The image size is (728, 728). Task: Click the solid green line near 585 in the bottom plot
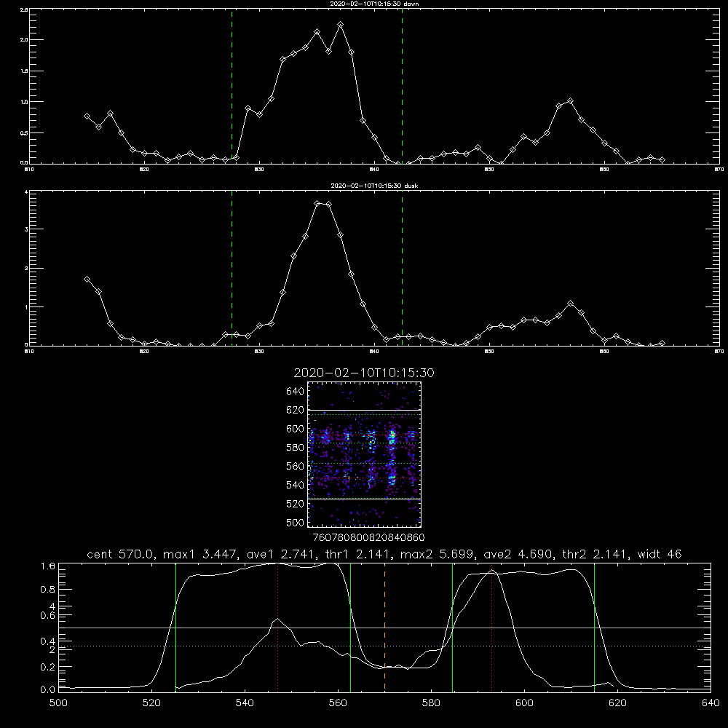click(x=452, y=628)
